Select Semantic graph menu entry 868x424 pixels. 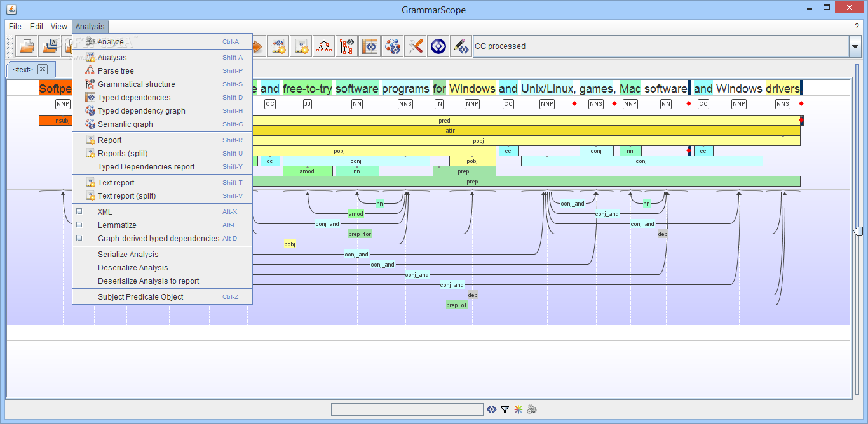click(x=162, y=124)
